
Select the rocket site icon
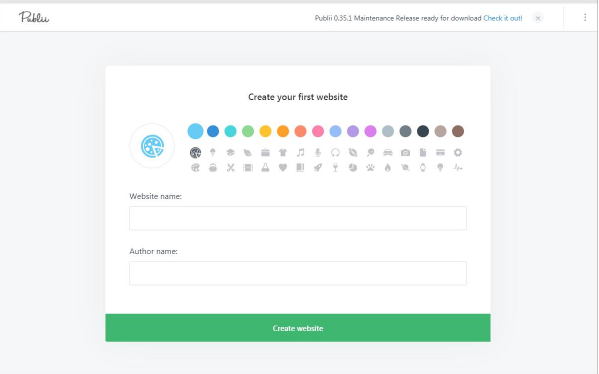318,168
